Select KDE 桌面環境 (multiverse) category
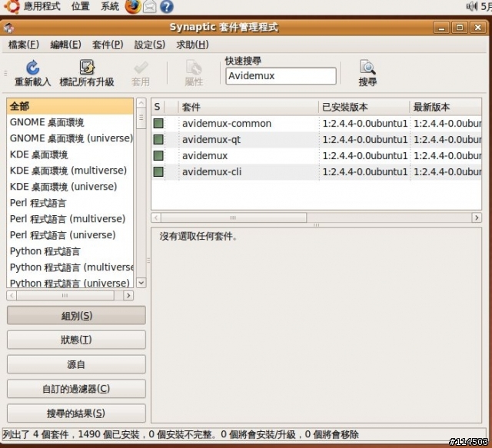The width and height of the screenshot is (492, 448). click(x=70, y=171)
